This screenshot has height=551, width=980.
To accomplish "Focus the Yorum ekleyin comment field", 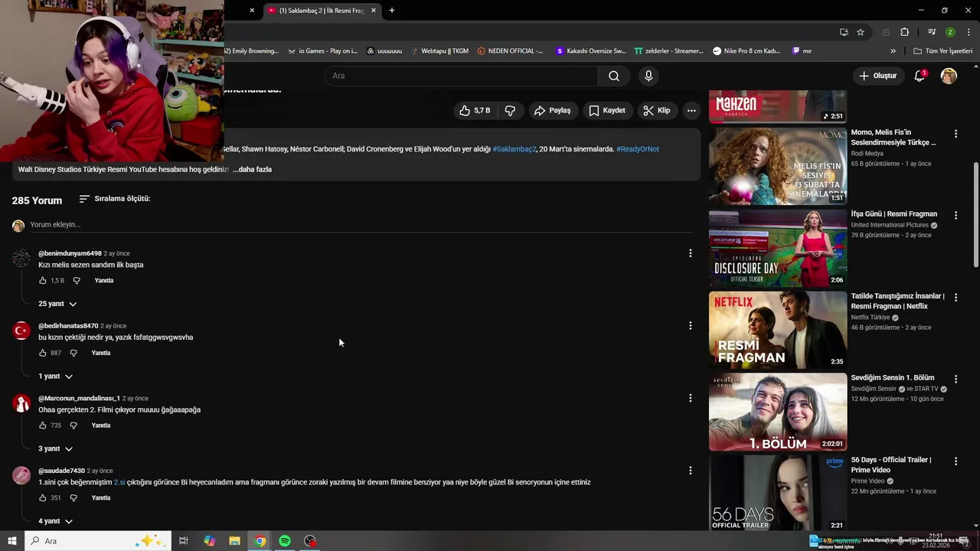I will coord(360,225).
